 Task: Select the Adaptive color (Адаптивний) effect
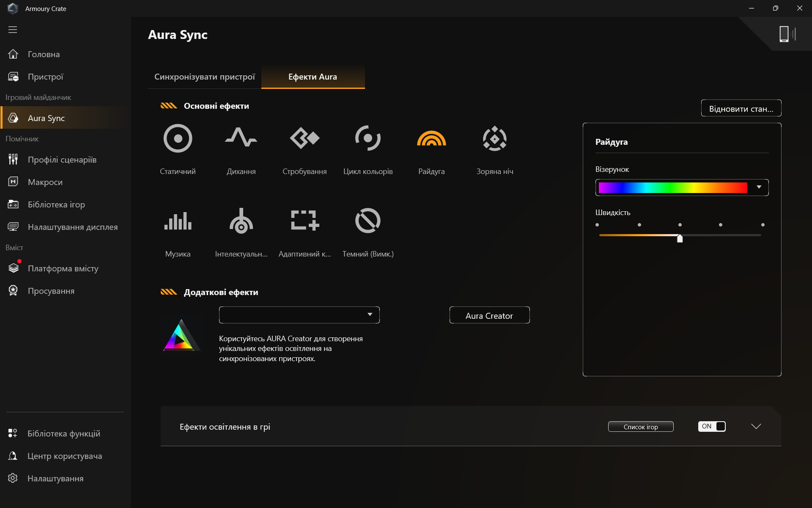(x=304, y=221)
